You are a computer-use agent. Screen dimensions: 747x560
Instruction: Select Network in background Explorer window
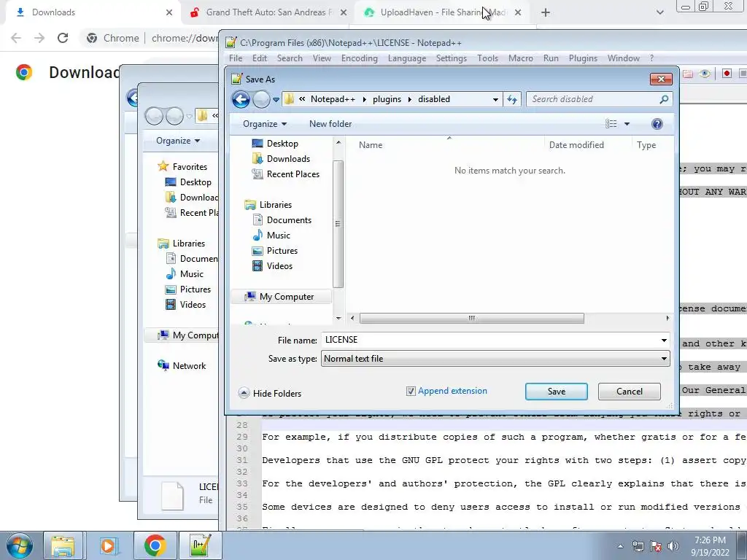tap(182, 366)
